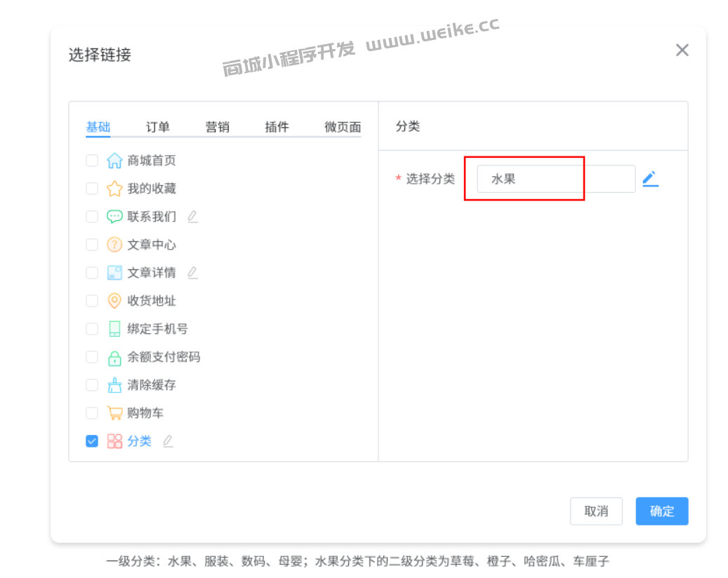Check the 收货地址 checkbox

click(x=92, y=301)
